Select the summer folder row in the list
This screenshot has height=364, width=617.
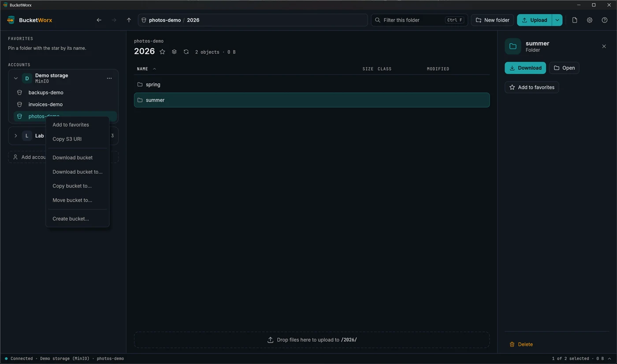pos(312,100)
